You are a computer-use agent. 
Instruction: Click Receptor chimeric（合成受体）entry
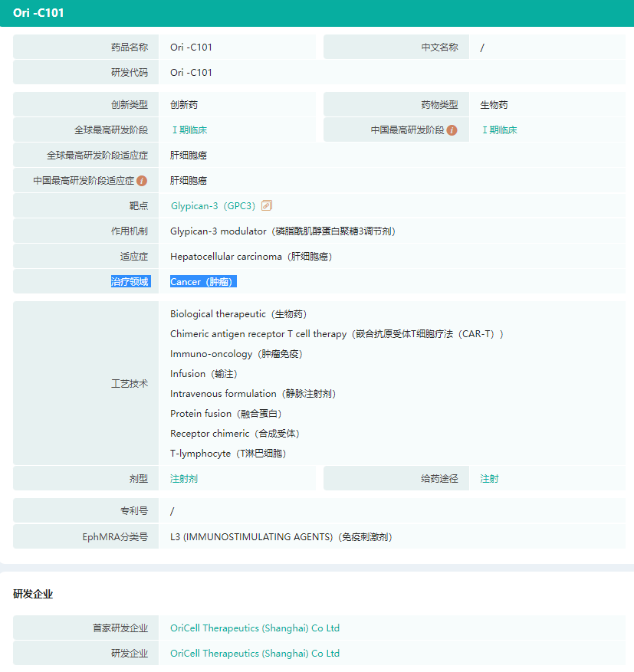pyautogui.click(x=235, y=433)
